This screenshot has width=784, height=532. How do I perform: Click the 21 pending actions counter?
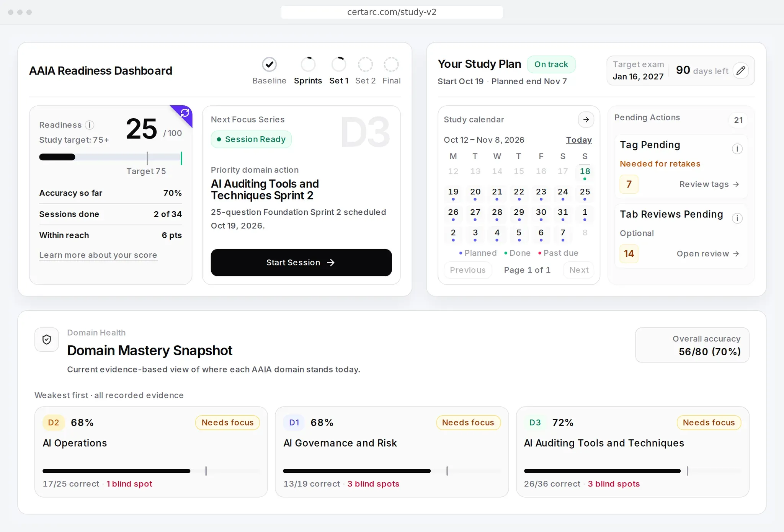click(738, 120)
